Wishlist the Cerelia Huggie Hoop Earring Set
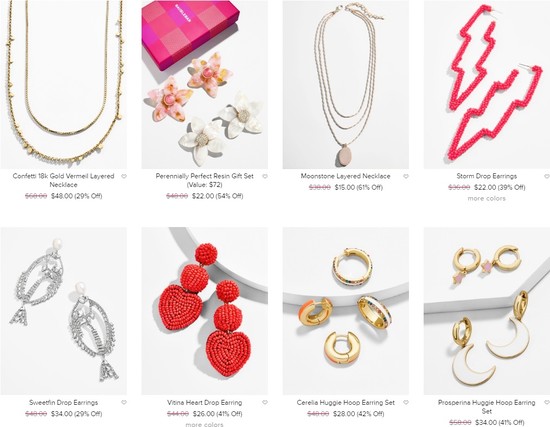The width and height of the screenshot is (550, 427). click(x=406, y=403)
